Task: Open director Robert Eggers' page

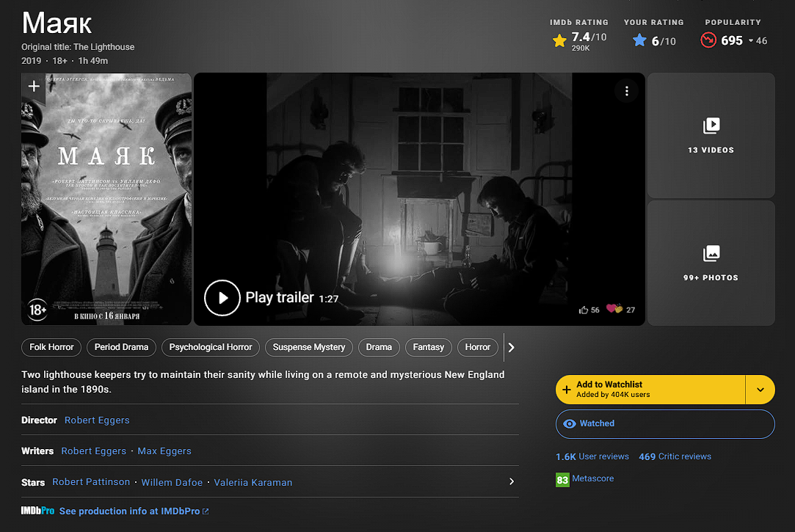Action: click(97, 420)
